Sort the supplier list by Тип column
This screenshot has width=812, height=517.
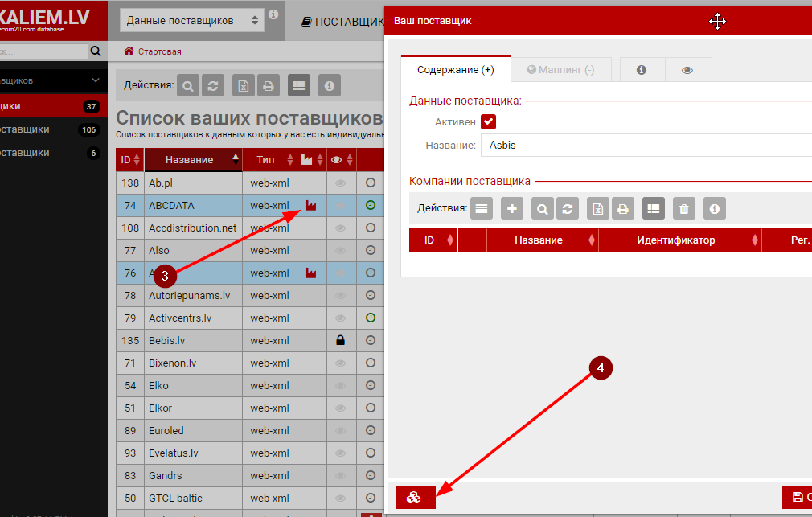coord(265,160)
